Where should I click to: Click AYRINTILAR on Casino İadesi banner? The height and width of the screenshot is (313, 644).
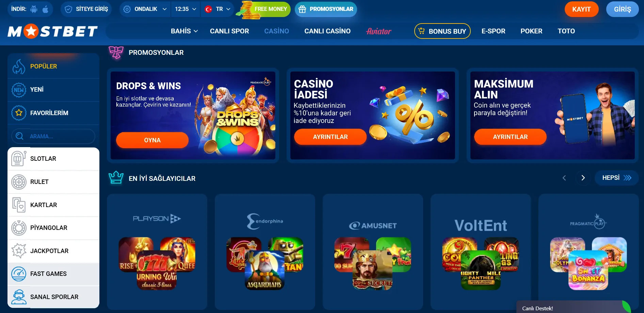coord(330,137)
